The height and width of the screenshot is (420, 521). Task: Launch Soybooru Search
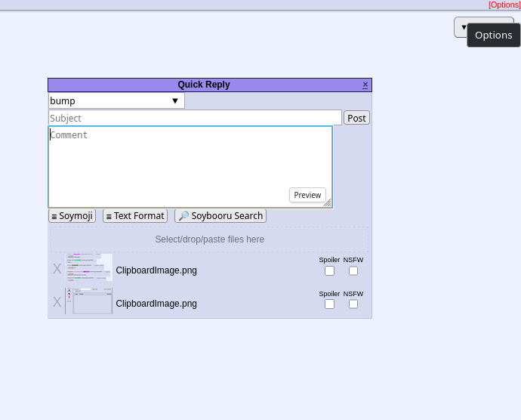tap(220, 216)
